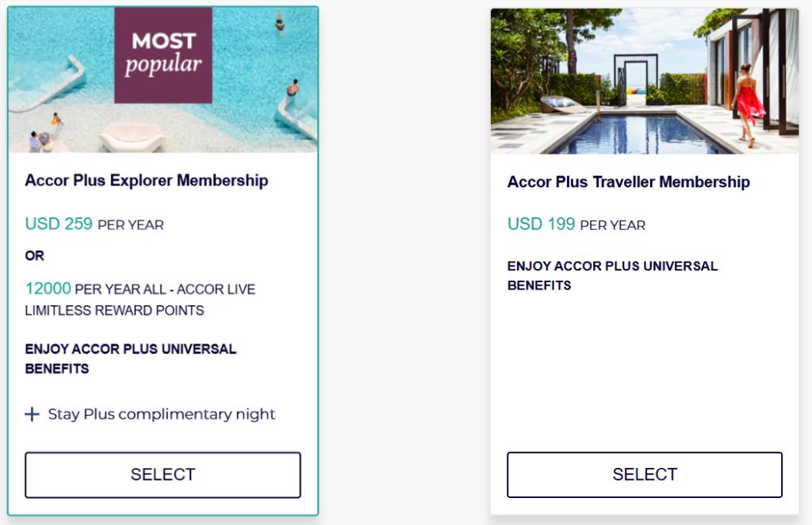Select the Traveller Membership plan button
812x525 pixels.
(644, 474)
